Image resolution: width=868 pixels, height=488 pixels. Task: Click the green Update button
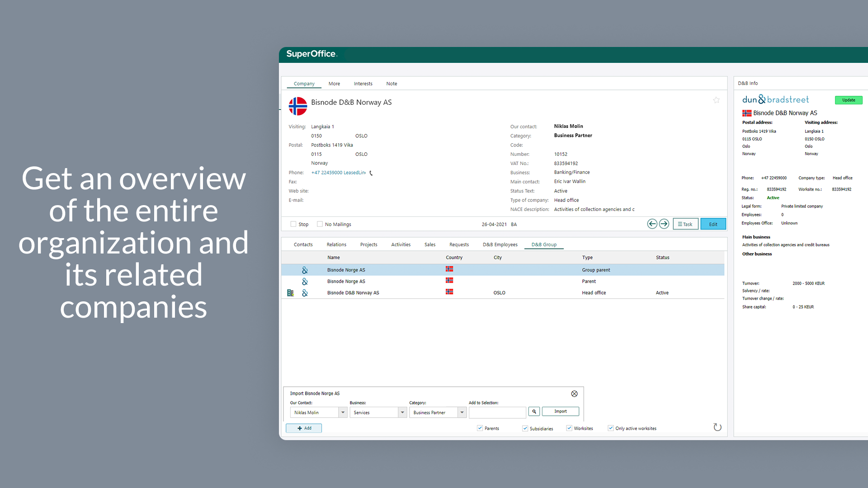[849, 100]
